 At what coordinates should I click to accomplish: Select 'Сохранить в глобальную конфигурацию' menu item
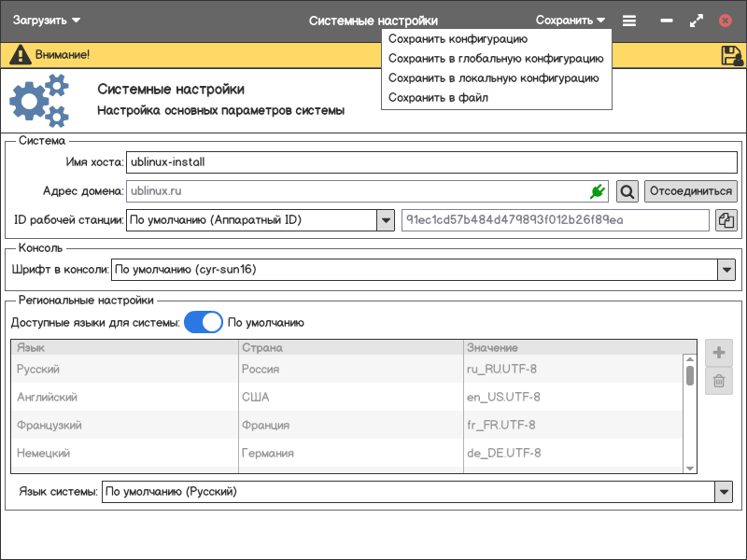pos(495,59)
